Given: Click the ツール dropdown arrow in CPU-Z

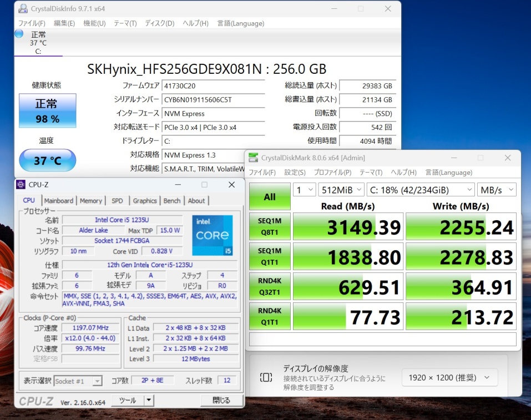Looking at the screenshot, I should coord(149,400).
